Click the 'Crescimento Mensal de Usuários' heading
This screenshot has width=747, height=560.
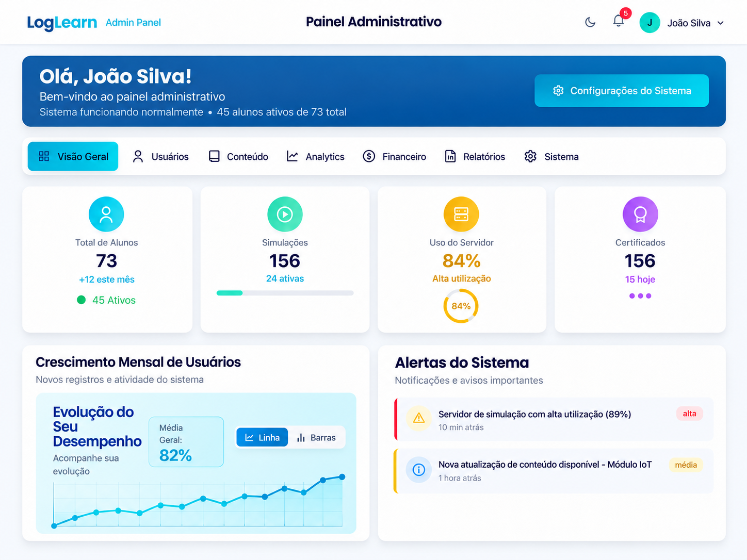[138, 362]
